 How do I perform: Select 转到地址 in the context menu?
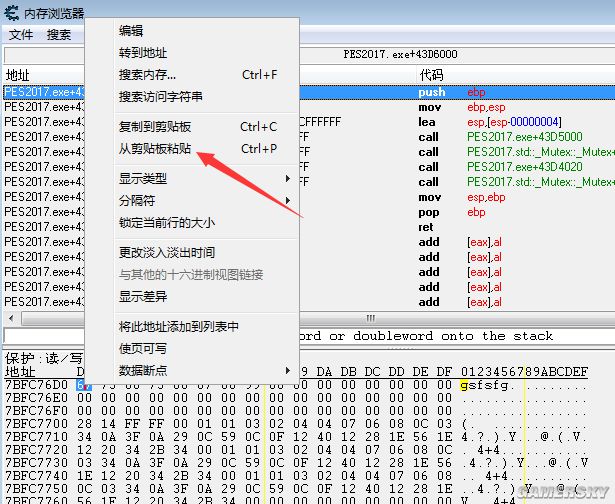point(143,53)
